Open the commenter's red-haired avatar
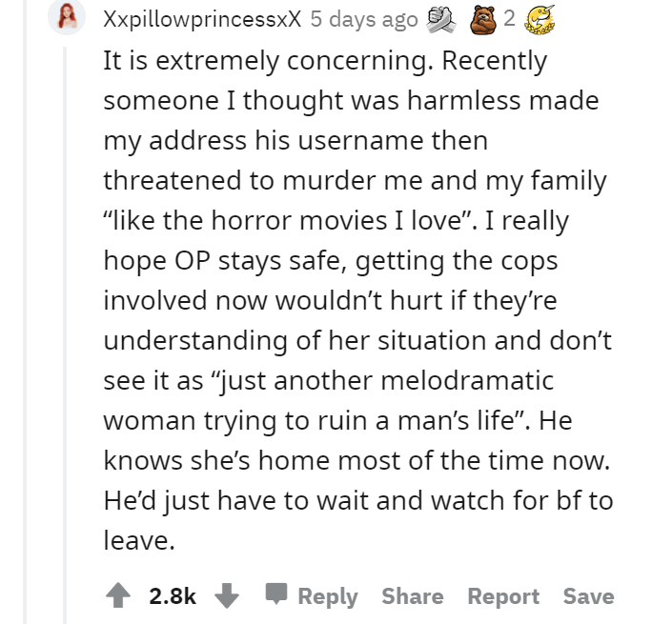 tap(67, 17)
